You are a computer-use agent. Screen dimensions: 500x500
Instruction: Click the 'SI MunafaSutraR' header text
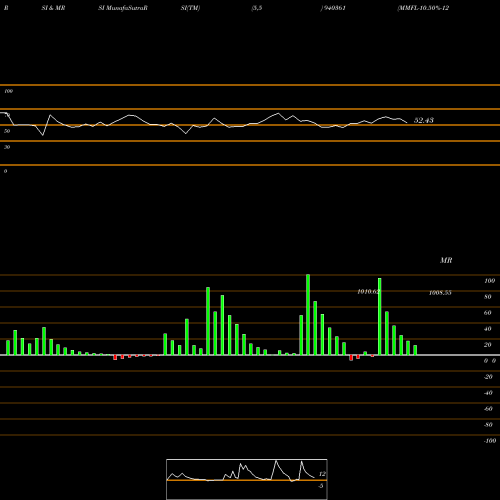point(123,8)
